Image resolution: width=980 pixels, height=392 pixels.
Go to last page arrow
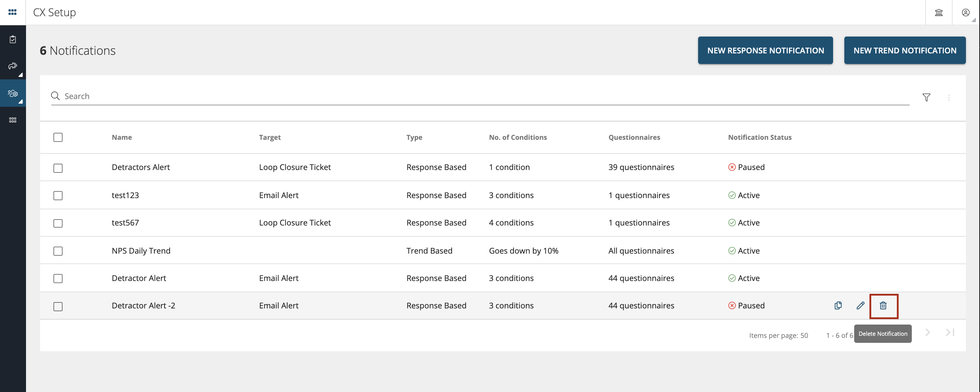coord(950,332)
